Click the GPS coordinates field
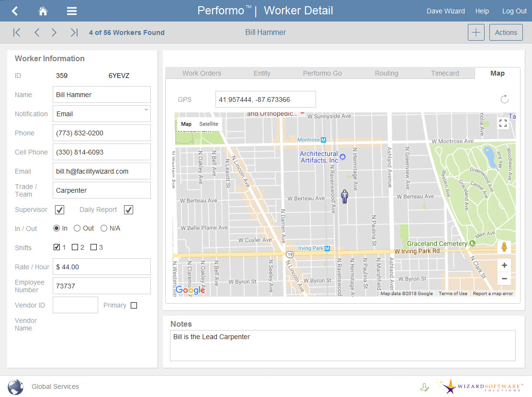This screenshot has width=532, height=397. click(265, 99)
